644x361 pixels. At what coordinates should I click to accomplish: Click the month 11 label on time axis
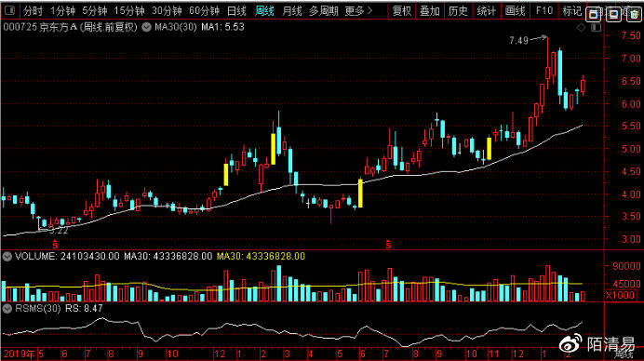pyautogui.click(x=493, y=354)
